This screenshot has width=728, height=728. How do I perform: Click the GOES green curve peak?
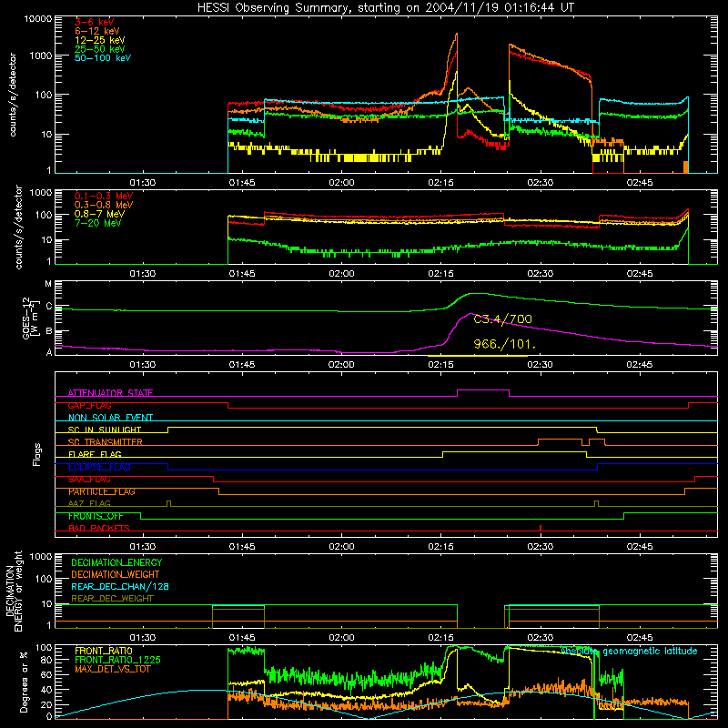pos(476,293)
